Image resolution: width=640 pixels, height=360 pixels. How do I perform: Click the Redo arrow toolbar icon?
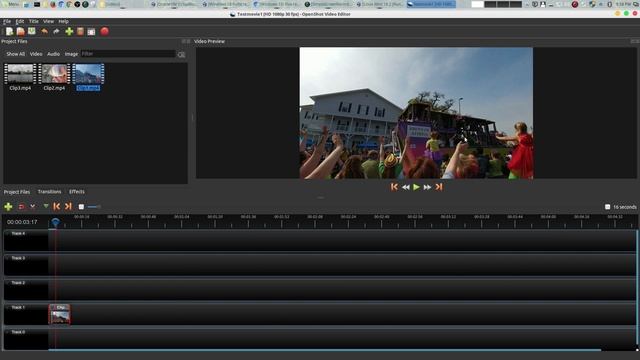click(x=56, y=31)
